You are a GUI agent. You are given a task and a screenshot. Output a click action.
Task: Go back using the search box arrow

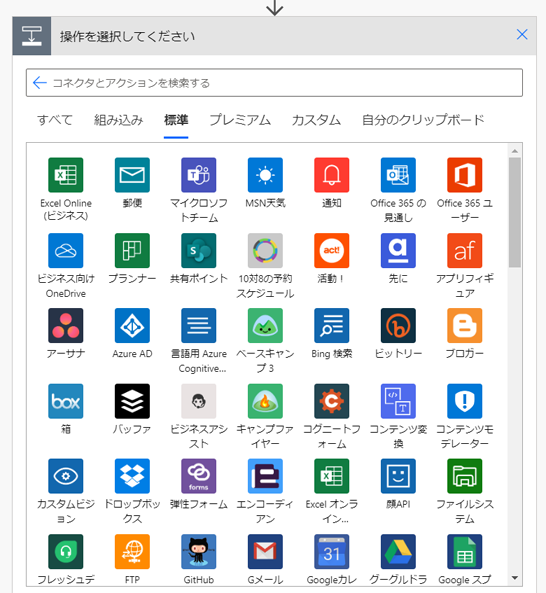point(40,83)
